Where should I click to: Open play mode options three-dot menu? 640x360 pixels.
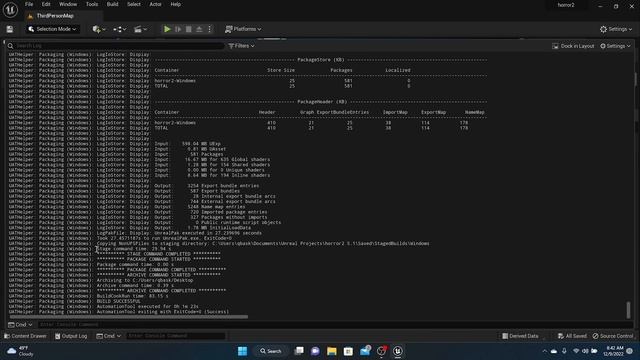pos(209,29)
